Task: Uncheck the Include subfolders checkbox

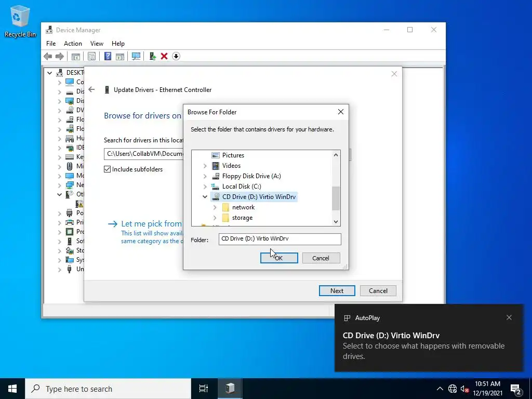Action: [107, 169]
